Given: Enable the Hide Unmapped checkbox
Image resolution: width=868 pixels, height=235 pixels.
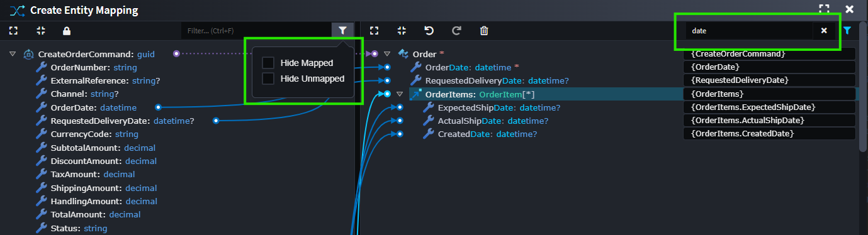Looking at the screenshot, I should click(268, 79).
